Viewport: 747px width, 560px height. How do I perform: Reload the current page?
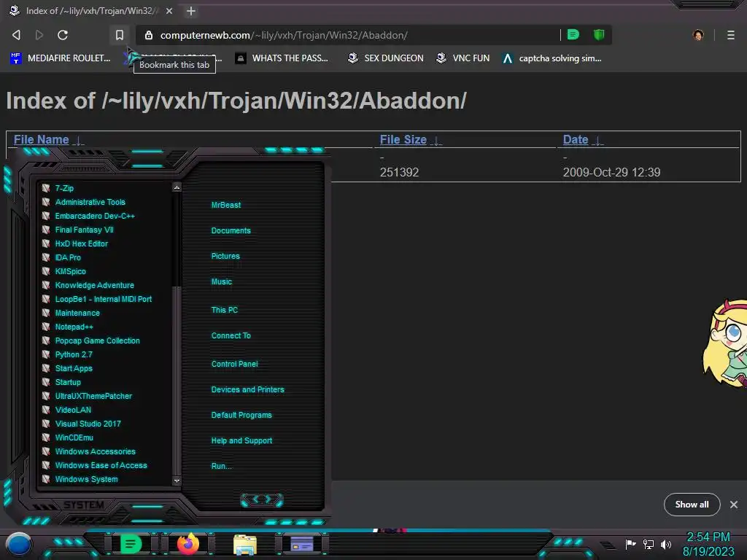pos(63,35)
